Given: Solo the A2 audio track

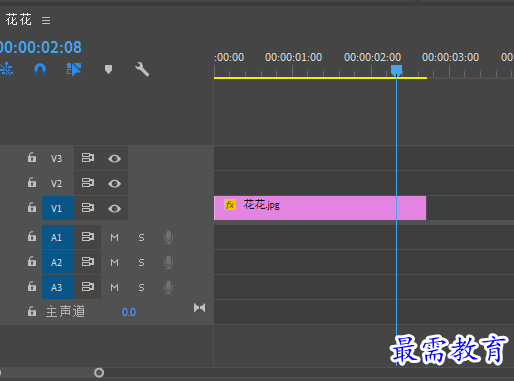Looking at the screenshot, I should click(x=141, y=262).
